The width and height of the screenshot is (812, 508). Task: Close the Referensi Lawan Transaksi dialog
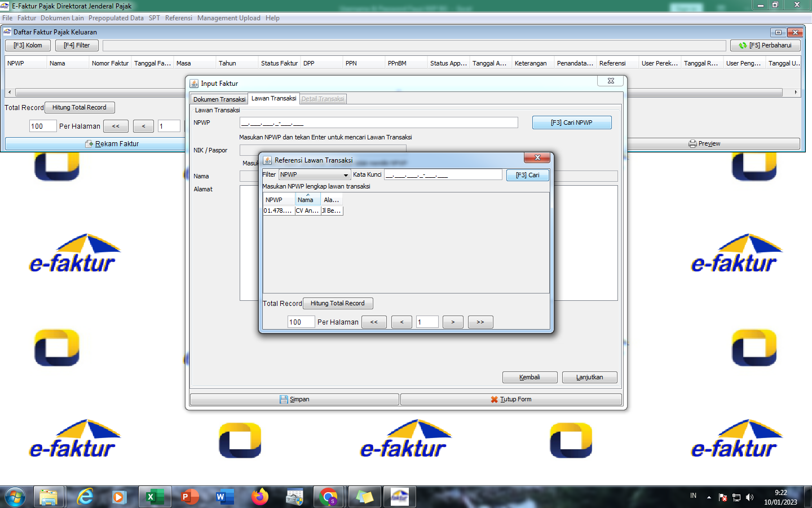(537, 157)
